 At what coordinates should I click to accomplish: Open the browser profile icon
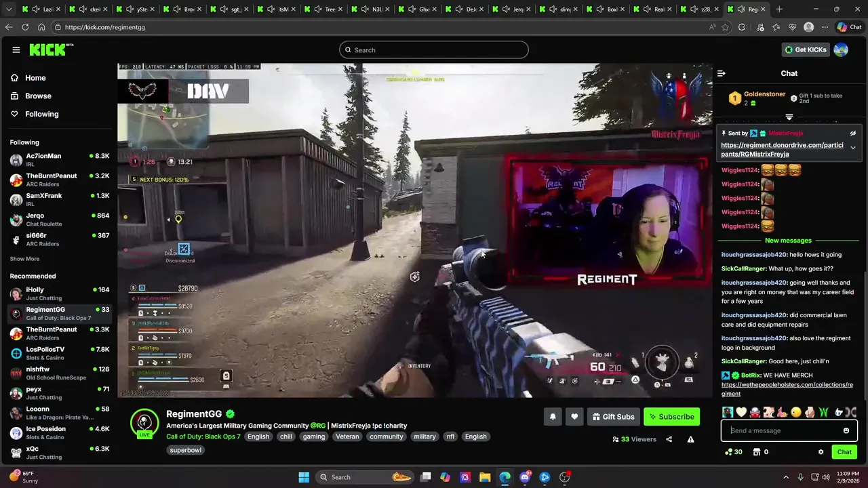click(808, 27)
